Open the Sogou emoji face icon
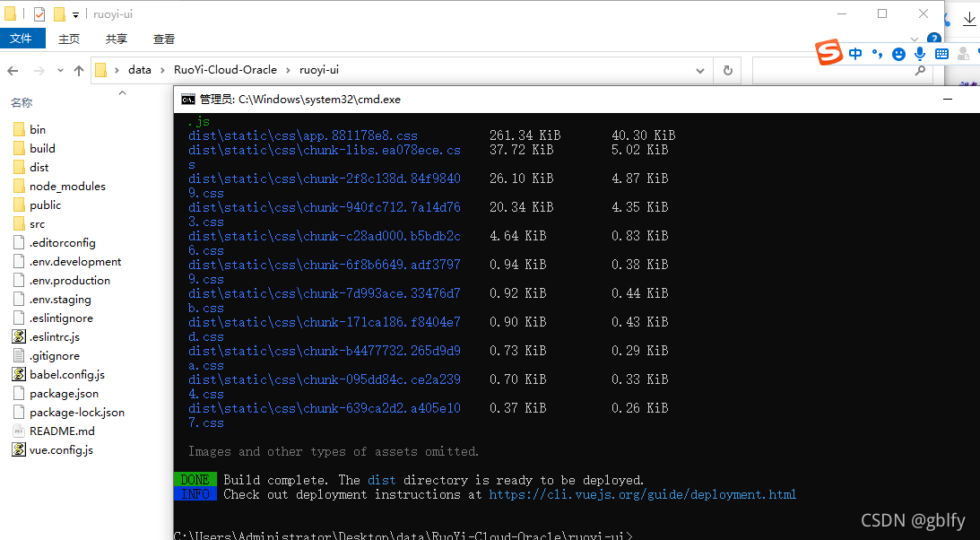The height and width of the screenshot is (540, 980). click(898, 55)
